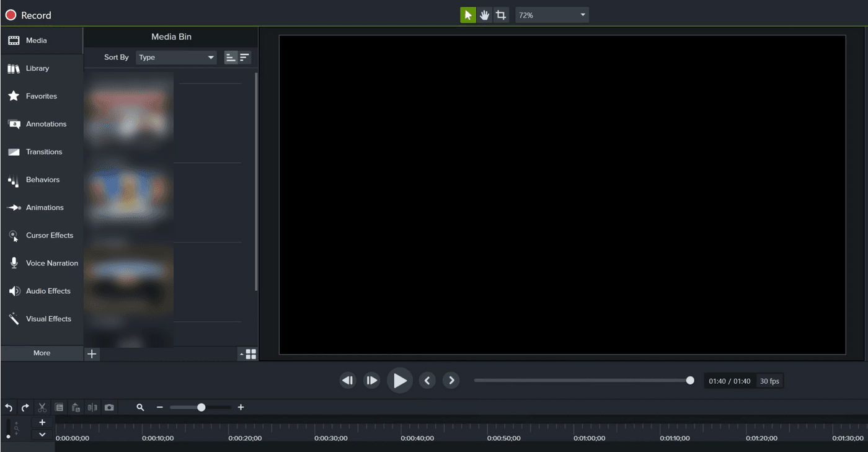Toggle ascending sort order
The image size is (868, 452).
pos(231,57)
